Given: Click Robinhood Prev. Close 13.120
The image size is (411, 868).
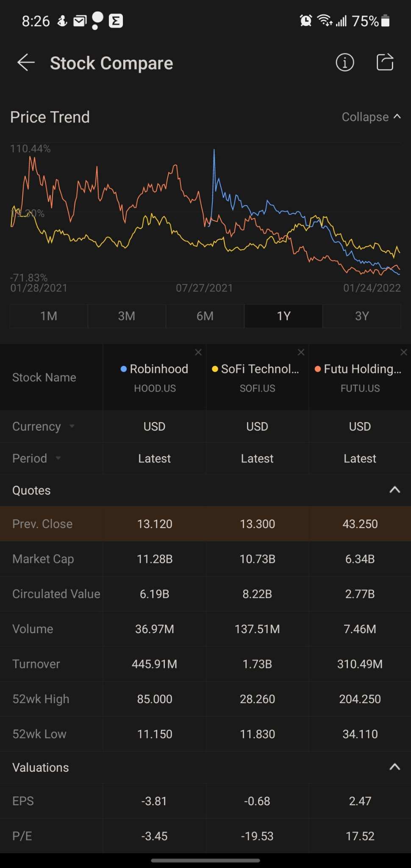Looking at the screenshot, I should pyautogui.click(x=155, y=524).
